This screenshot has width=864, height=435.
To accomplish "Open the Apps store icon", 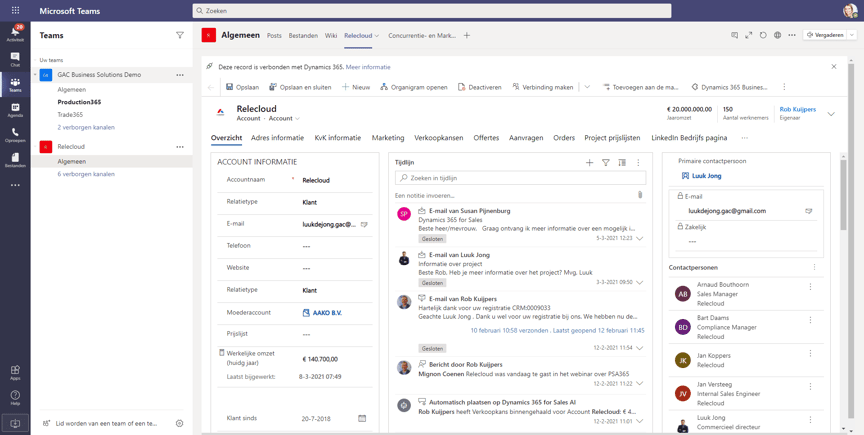I will [15, 372].
